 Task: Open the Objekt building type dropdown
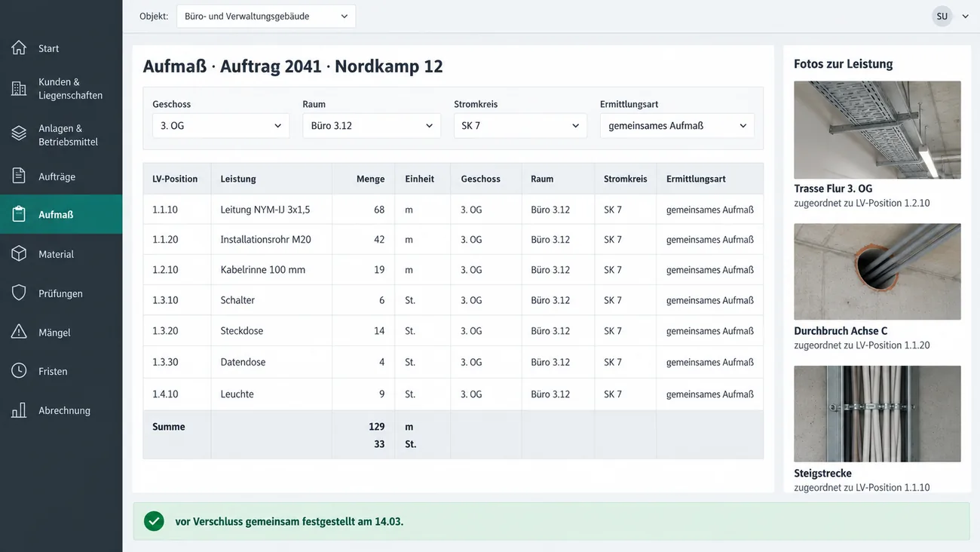pos(266,16)
